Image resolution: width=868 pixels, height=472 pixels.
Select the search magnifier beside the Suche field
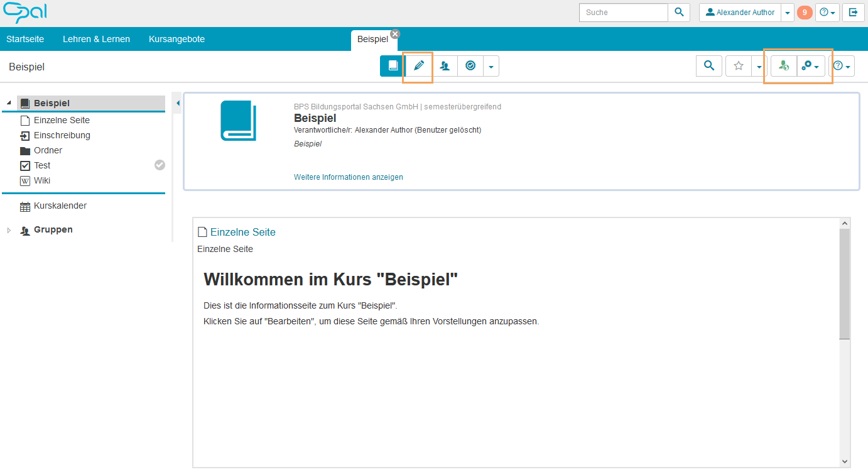679,12
